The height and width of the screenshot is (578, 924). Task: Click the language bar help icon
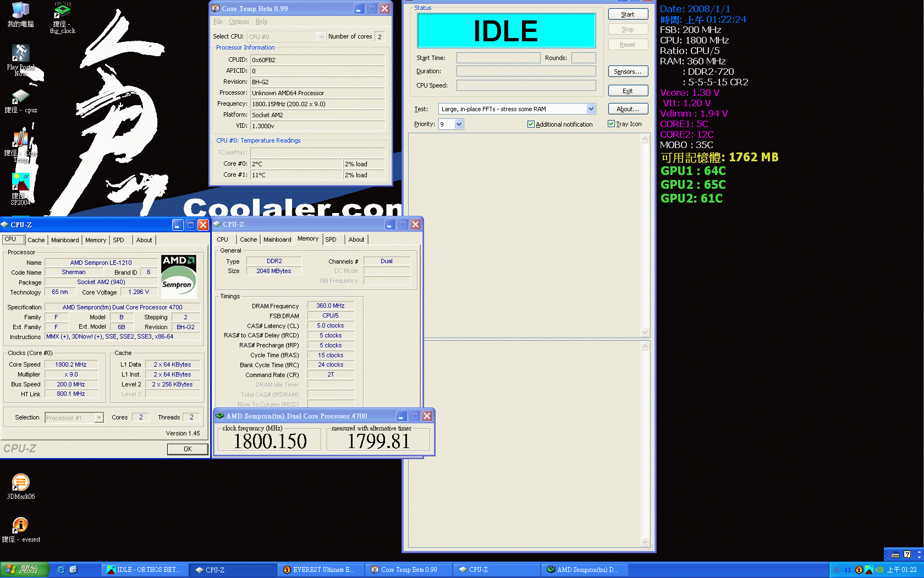tap(908, 555)
